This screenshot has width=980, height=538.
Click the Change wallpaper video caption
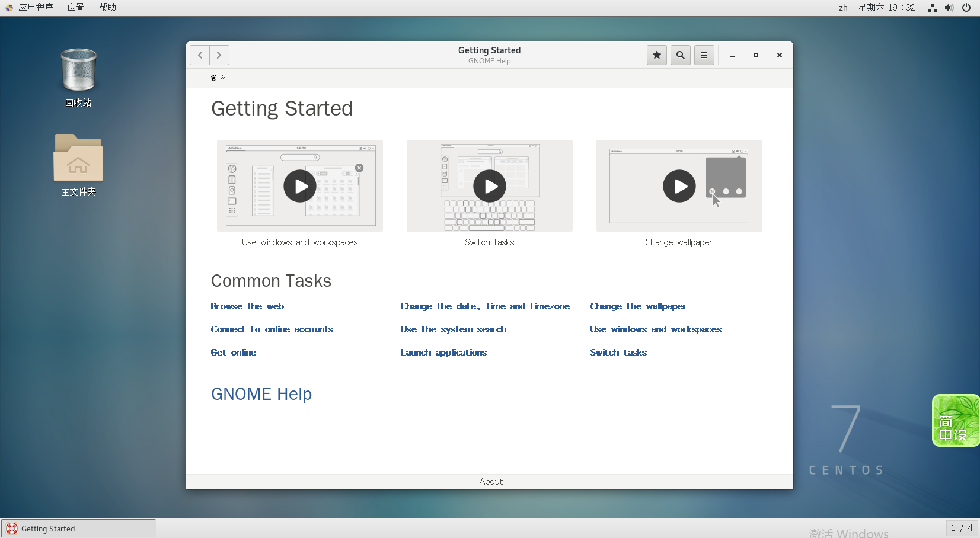tap(679, 242)
